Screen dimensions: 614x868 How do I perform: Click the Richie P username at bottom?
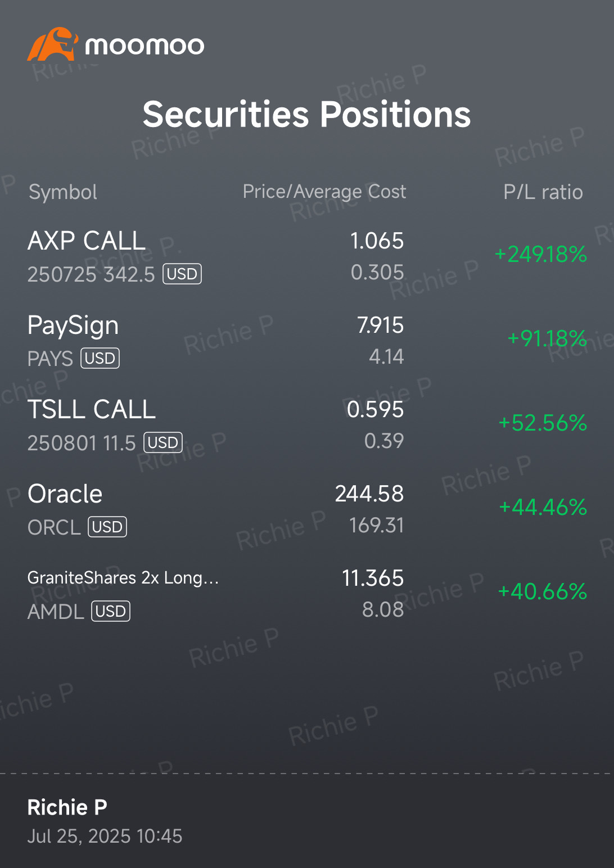tap(67, 807)
